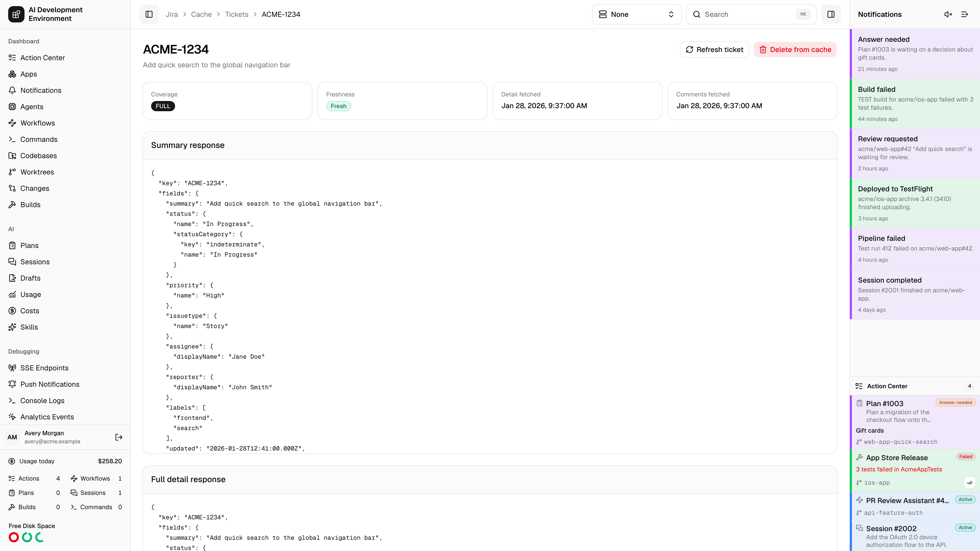Click the Builds hammer icon in sidebar
Image resolution: width=980 pixels, height=551 pixels.
coord(12,205)
